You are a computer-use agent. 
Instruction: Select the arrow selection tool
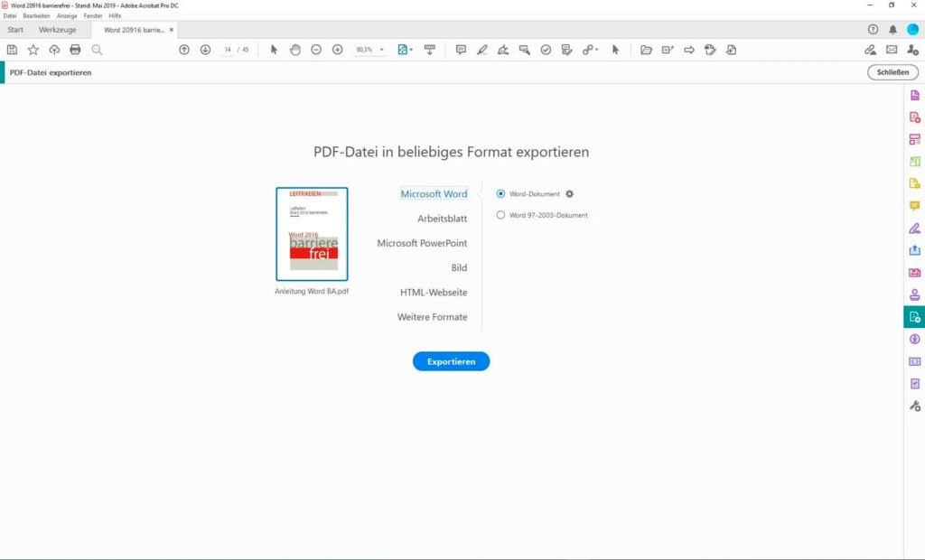click(274, 51)
